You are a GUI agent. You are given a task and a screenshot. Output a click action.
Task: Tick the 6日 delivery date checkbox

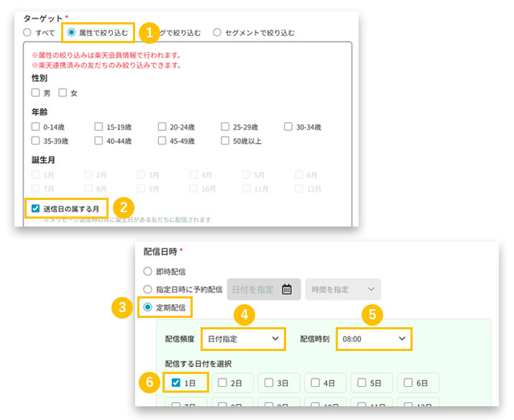408,383
